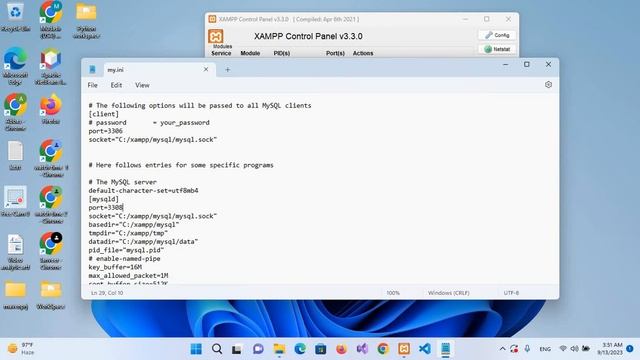Image resolution: width=640 pixels, height=360 pixels.
Task: Open Windows Start menu
Action: click(196, 349)
